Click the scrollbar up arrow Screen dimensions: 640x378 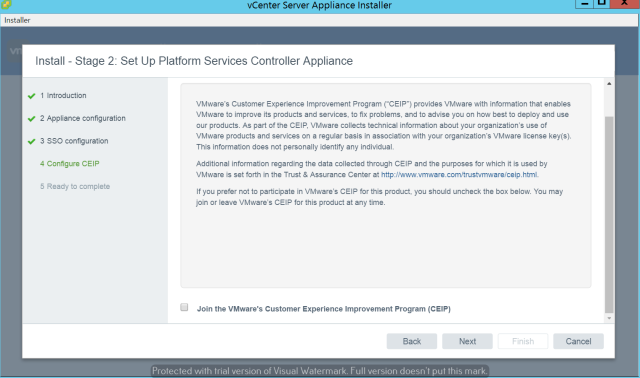click(x=609, y=84)
